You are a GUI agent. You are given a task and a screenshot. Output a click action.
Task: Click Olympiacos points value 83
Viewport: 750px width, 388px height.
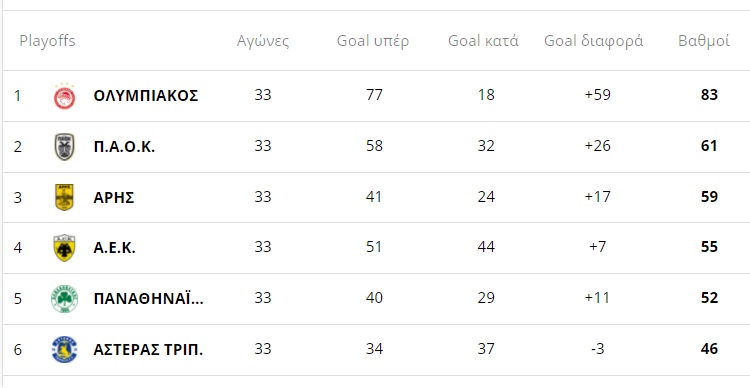pos(709,95)
